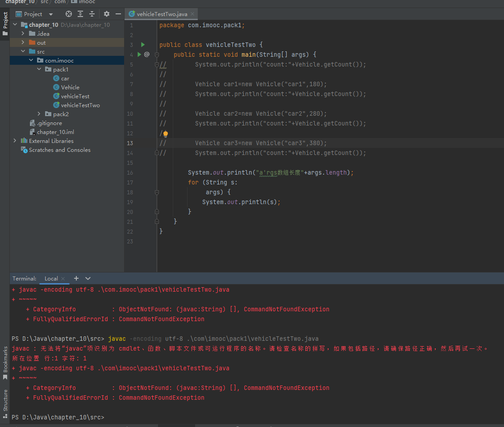The height and width of the screenshot is (427, 504).
Task: Click the 'Terminal:' panel label
Action: [x=25, y=278]
